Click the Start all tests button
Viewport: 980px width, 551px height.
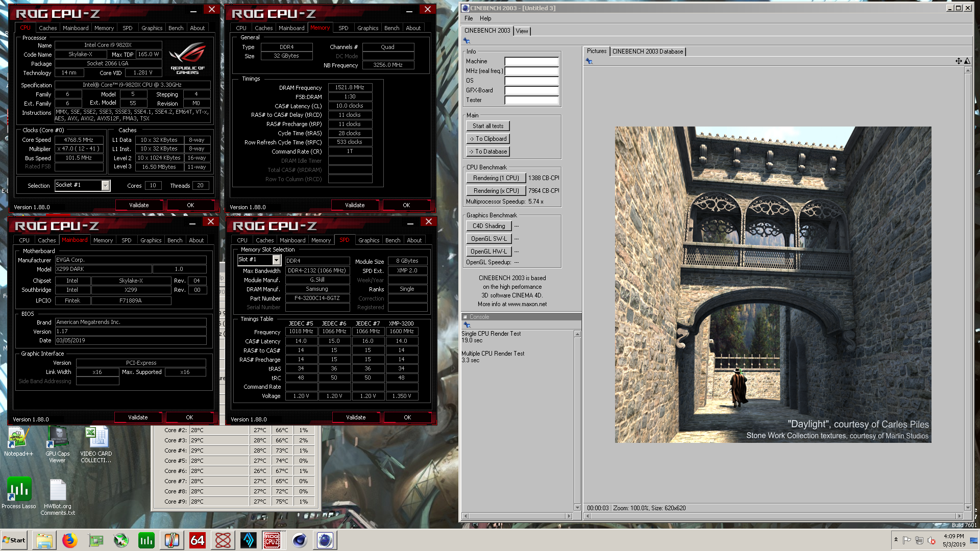(x=488, y=126)
